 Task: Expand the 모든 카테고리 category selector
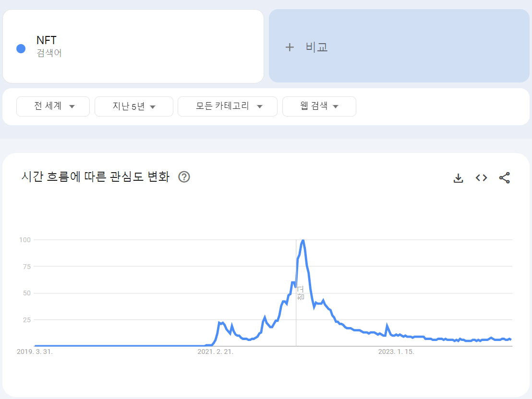click(x=227, y=106)
